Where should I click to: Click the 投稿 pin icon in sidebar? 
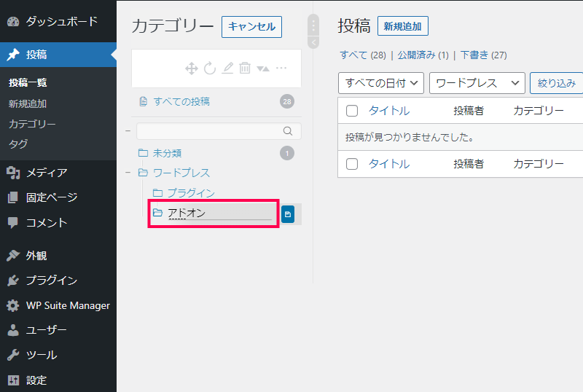(13, 55)
